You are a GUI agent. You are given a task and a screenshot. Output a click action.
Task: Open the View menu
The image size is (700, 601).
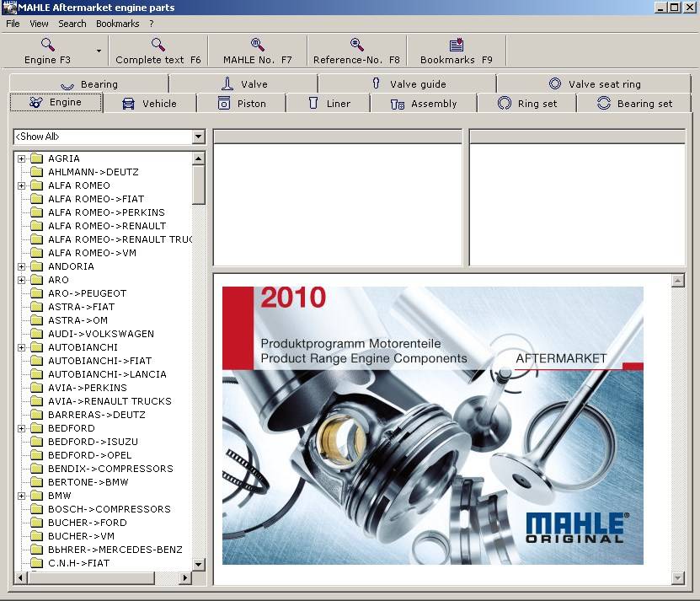[39, 24]
